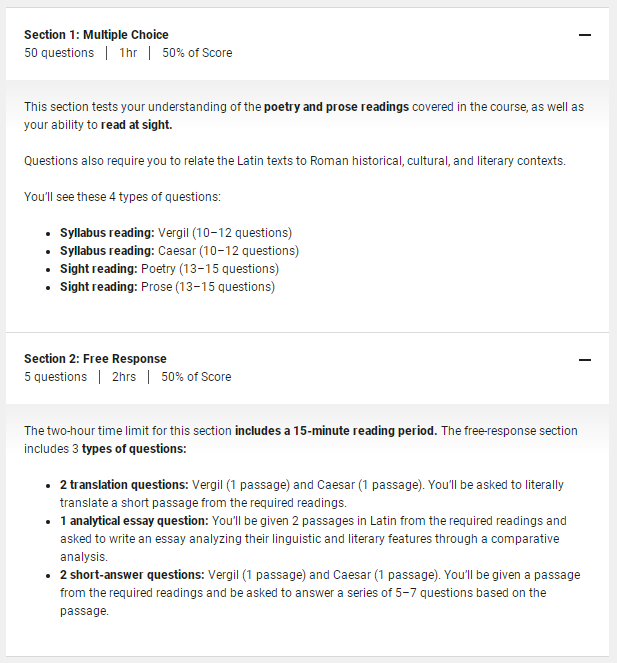This screenshot has width=617, height=663.
Task: Collapse Section 1 using the minus icon
Action: [x=585, y=35]
